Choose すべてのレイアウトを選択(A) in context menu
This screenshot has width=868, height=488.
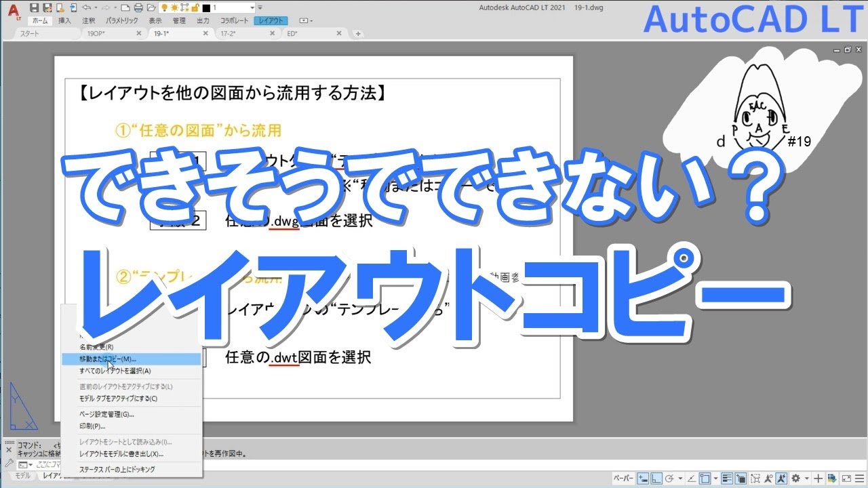pos(131,371)
